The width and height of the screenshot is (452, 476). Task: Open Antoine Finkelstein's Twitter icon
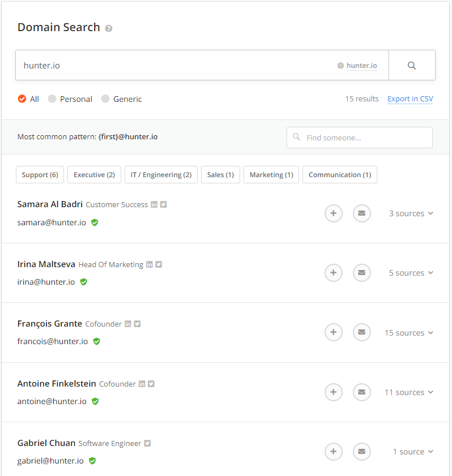coord(151,384)
